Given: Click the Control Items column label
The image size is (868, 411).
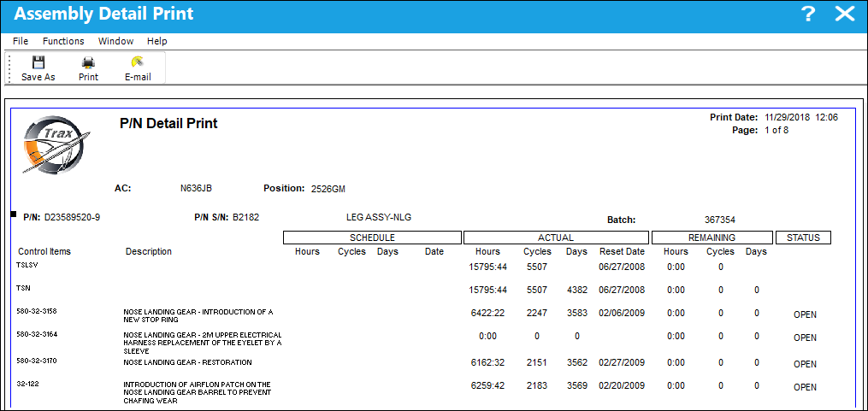Looking at the screenshot, I should 44,251.
